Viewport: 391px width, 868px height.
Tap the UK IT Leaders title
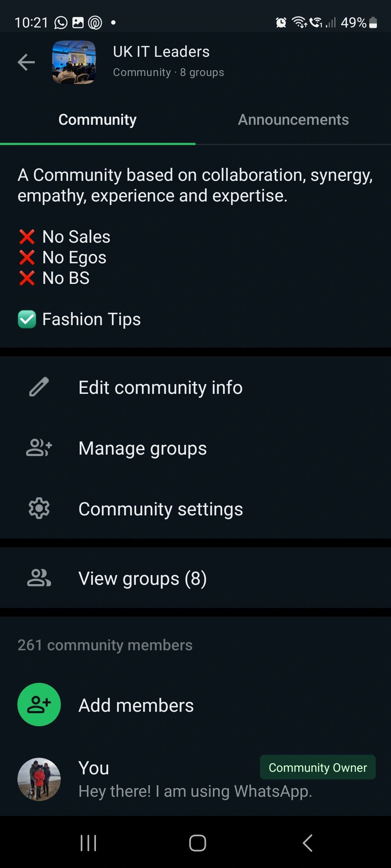coord(161,52)
